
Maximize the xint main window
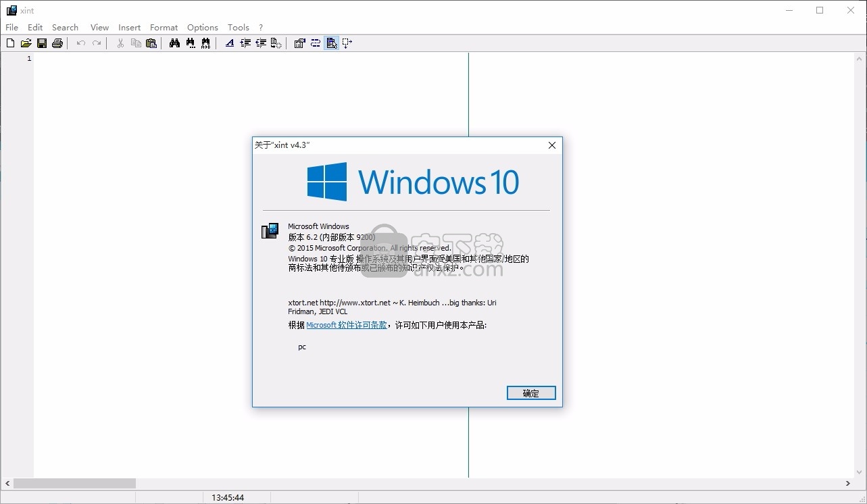[820, 10]
